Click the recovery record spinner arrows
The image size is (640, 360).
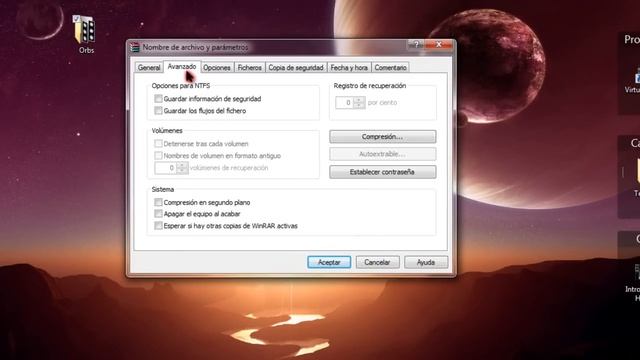coord(359,103)
